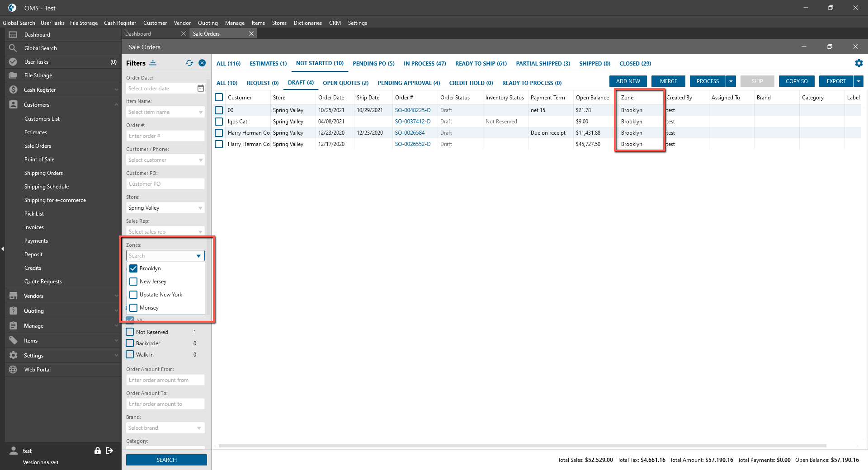868x470 pixels.
Task: Click the OMS application logo
Action: tap(12, 8)
